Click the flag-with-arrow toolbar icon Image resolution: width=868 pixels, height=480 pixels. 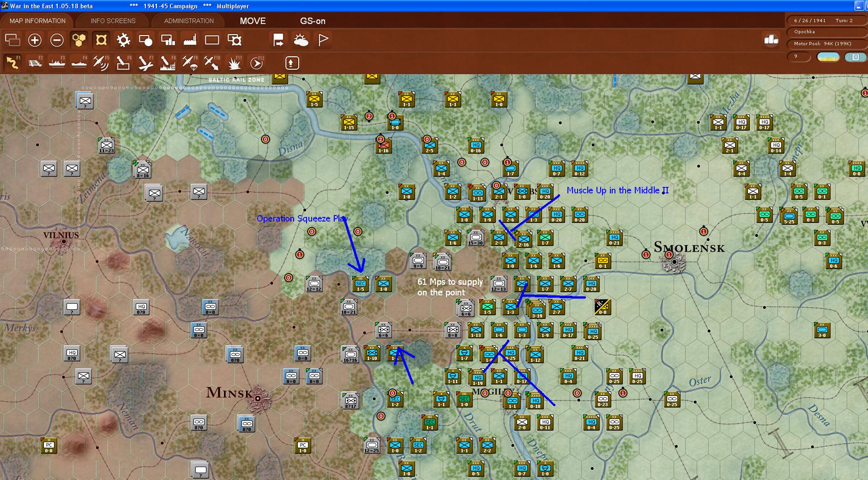278,40
